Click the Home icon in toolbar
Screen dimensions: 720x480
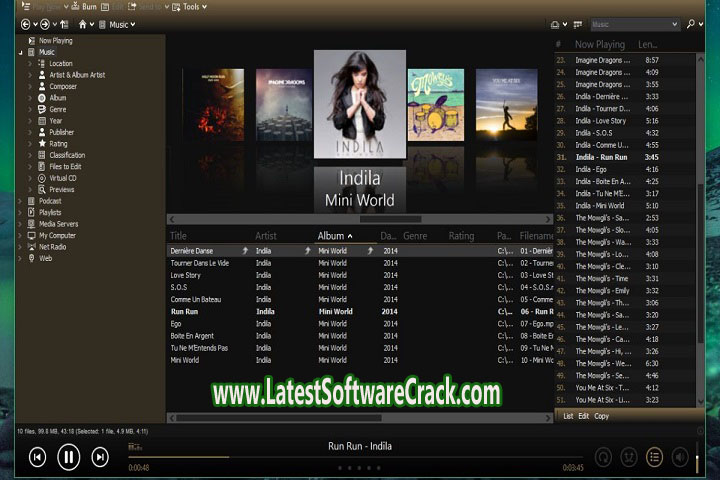point(83,23)
